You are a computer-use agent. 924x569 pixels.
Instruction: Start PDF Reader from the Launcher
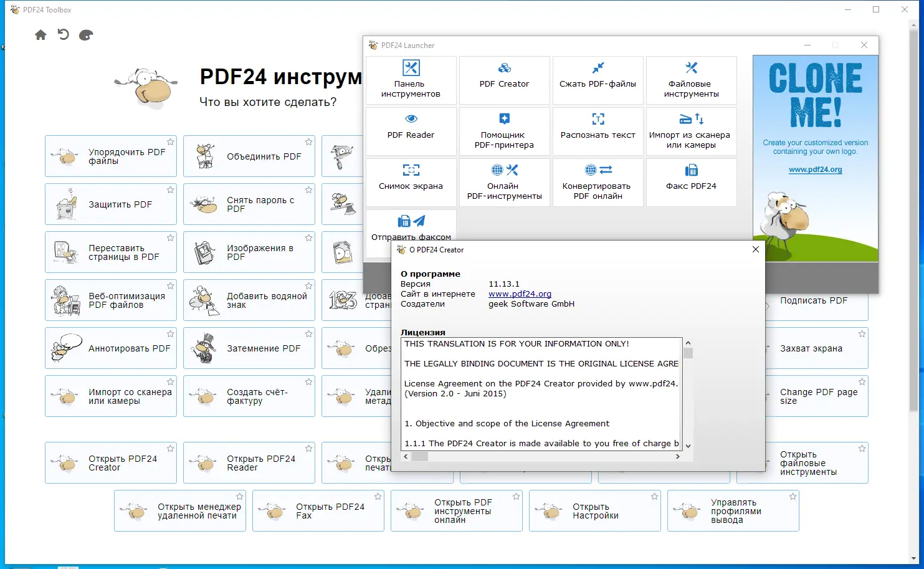click(411, 131)
